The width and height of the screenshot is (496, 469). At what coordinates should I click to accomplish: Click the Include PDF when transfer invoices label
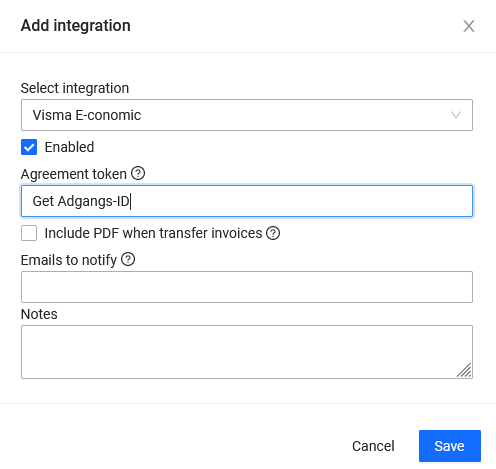point(153,233)
